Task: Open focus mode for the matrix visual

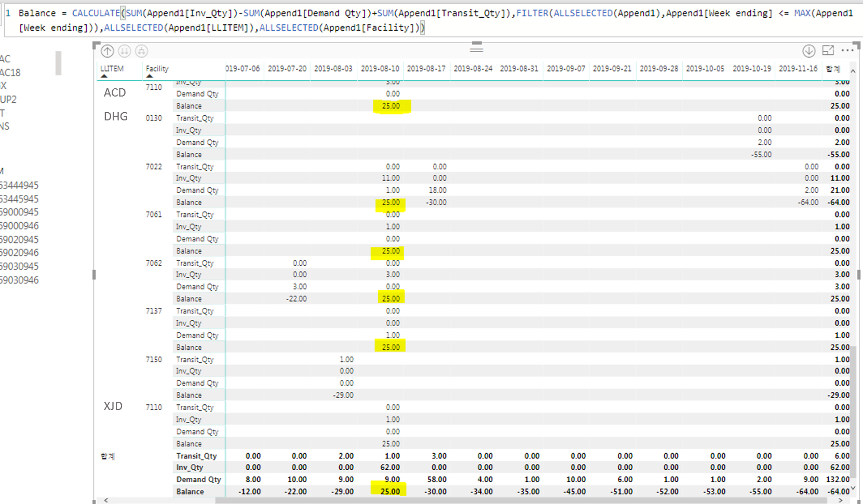Action: coord(828,50)
